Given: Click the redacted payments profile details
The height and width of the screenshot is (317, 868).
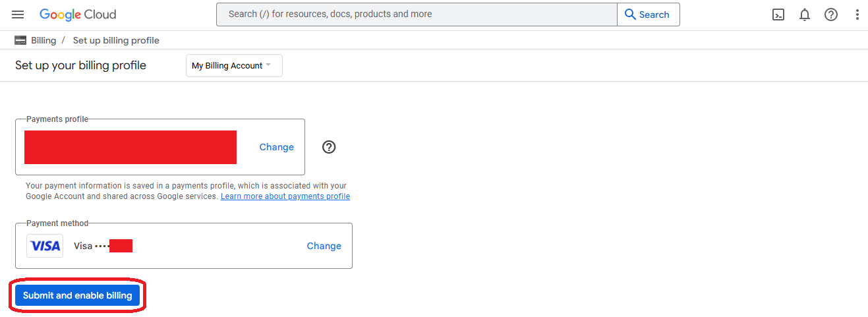Looking at the screenshot, I should (130, 147).
